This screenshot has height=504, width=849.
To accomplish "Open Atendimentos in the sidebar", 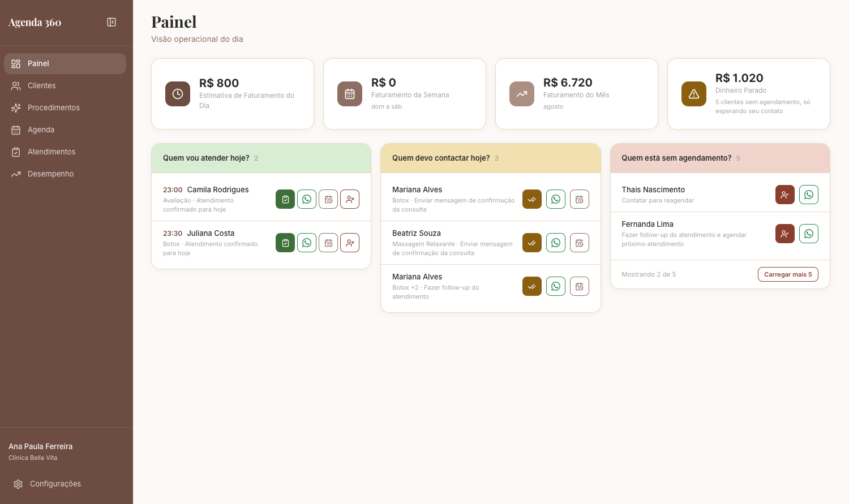I will tap(65, 152).
